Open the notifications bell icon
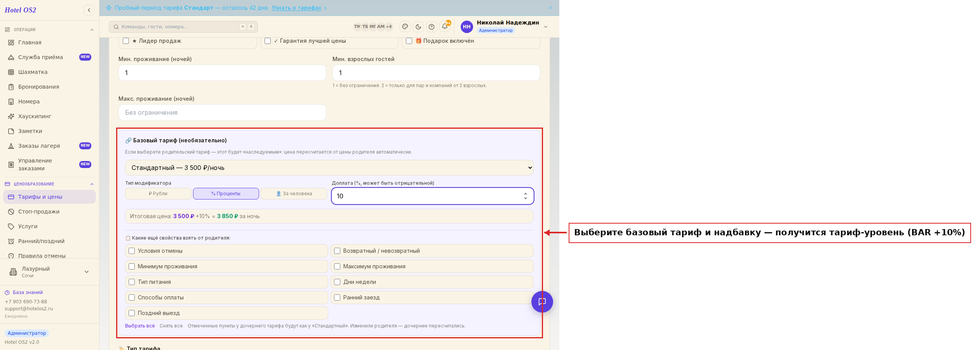This screenshot has width=980, height=350. pyautogui.click(x=445, y=26)
